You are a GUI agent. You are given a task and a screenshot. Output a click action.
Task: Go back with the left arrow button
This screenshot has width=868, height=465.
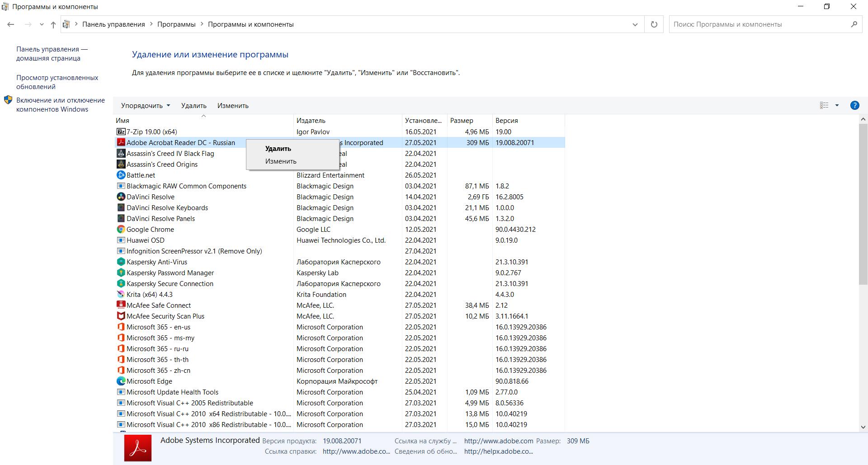[x=11, y=24]
